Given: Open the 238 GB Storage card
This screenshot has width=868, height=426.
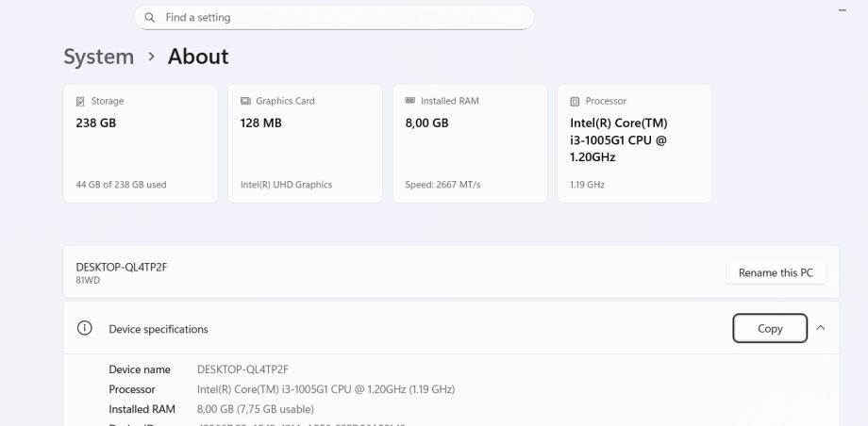Looking at the screenshot, I should 141,143.
